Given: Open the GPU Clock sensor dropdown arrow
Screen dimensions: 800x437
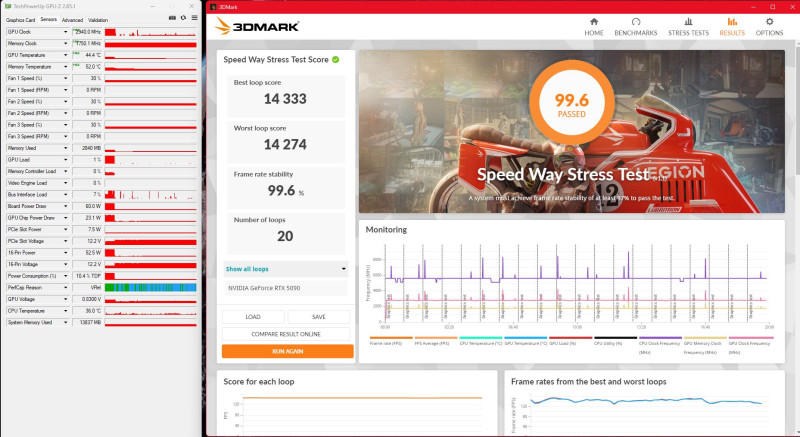Looking at the screenshot, I should 65,32.
